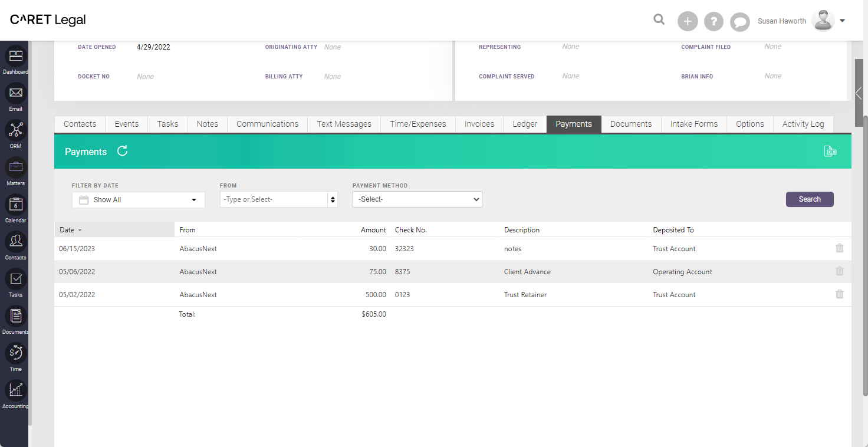Screen dimensions: 868x447
Task: Open Documents in the left sidebar
Action: (16, 316)
